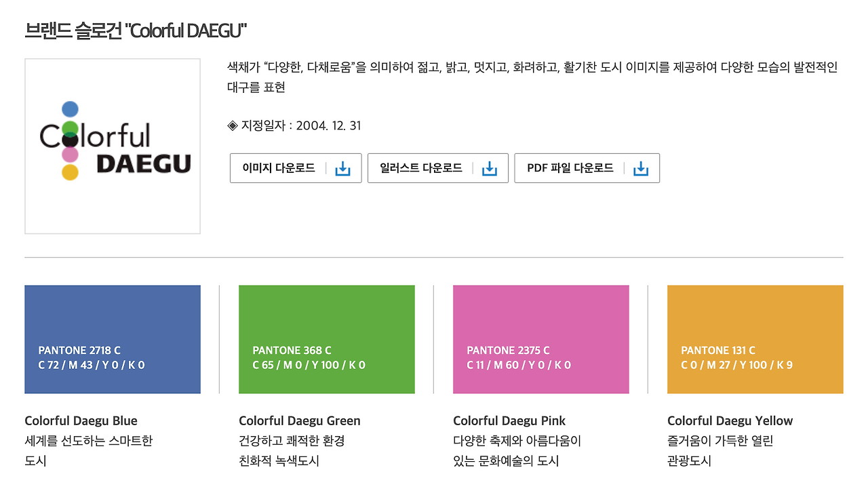Click the Colorful Daegu Pink title

[x=509, y=420]
